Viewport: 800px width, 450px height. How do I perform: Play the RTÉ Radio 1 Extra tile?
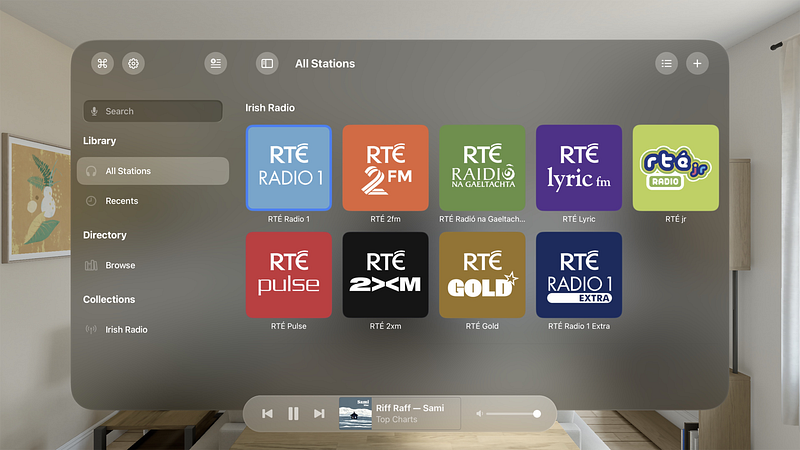tap(579, 275)
